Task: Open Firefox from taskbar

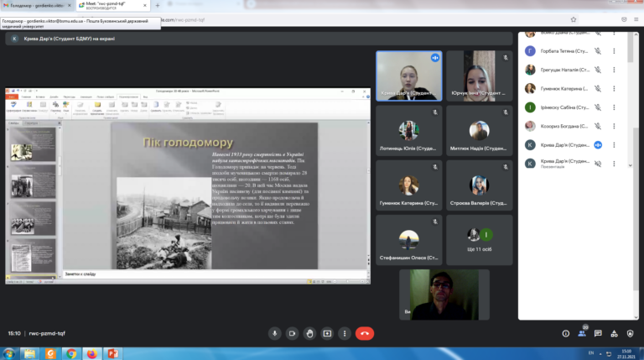Action: coord(92,353)
